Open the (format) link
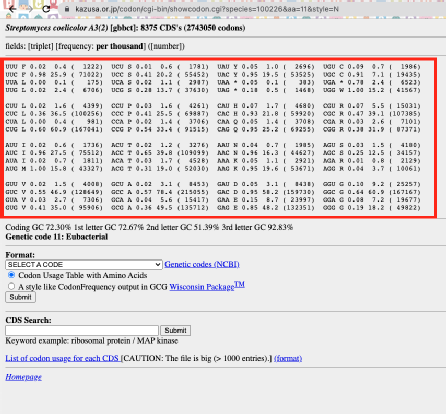The image size is (446, 414). [x=288, y=358]
